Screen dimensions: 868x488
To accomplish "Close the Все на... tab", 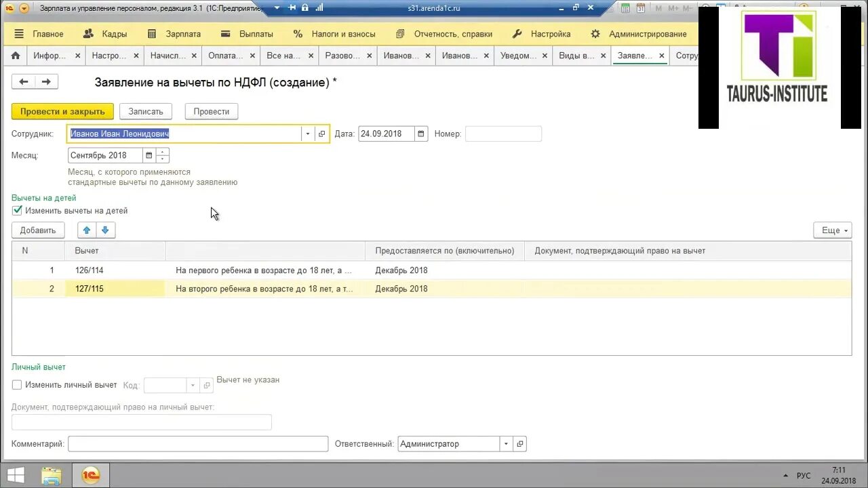I will pos(311,56).
